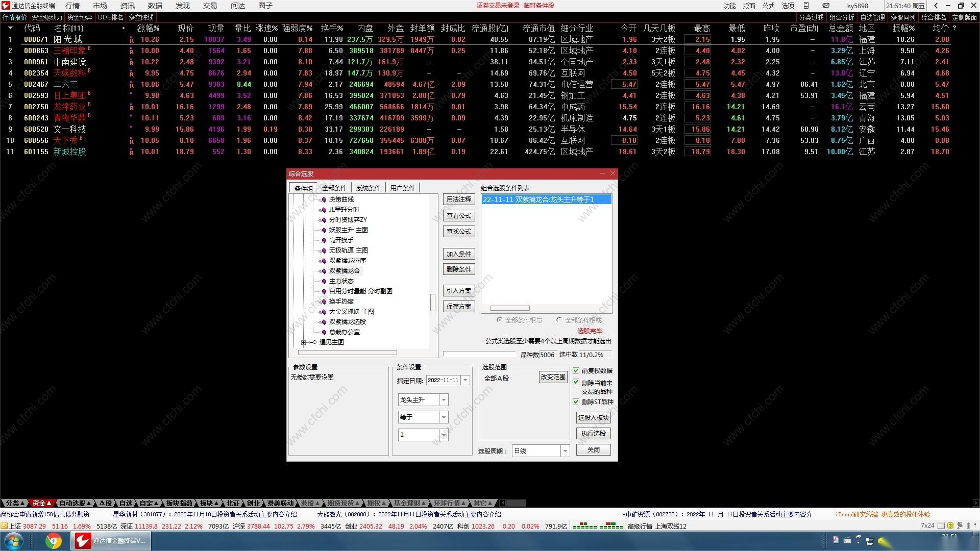980x551 pixels.
Task: Select 双紫擒龙选股 in the formula tree
Action: point(347,322)
